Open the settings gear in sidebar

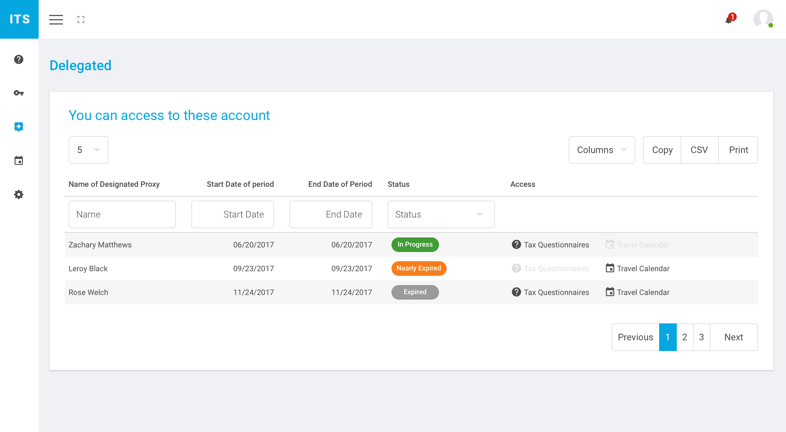(x=19, y=195)
